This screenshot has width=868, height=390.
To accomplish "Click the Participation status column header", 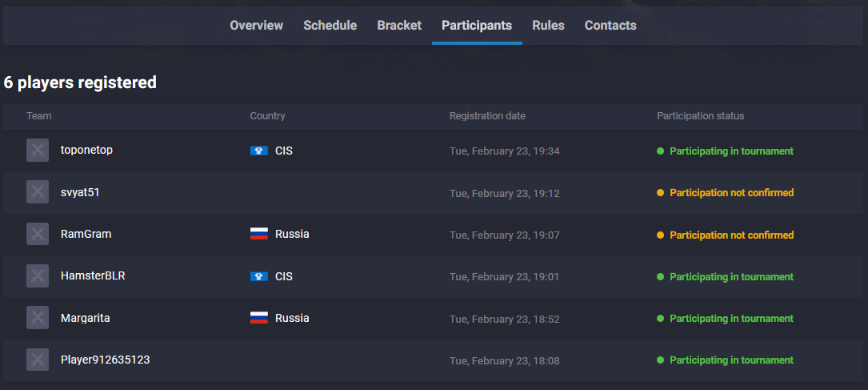I will pos(700,116).
